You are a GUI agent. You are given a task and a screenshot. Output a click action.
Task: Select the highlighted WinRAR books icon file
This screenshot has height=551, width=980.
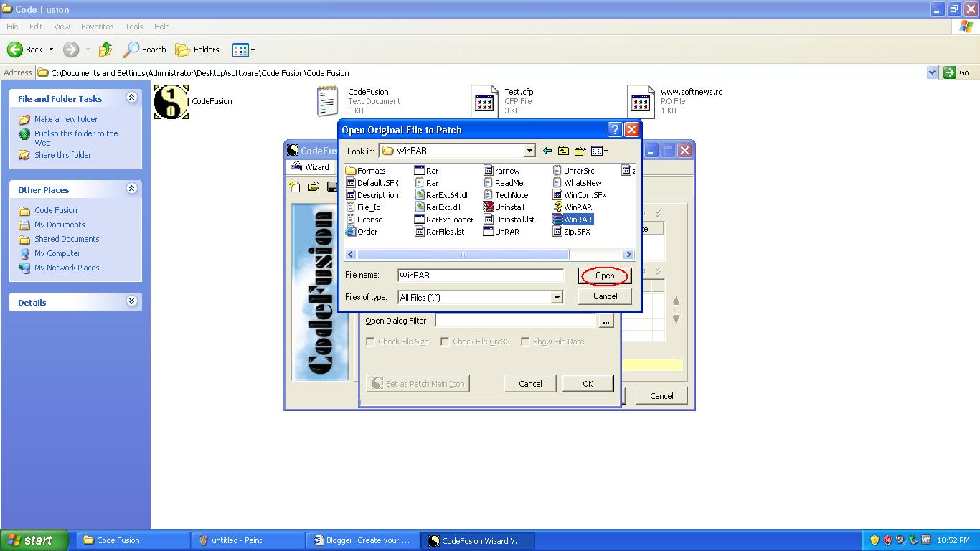(x=573, y=220)
